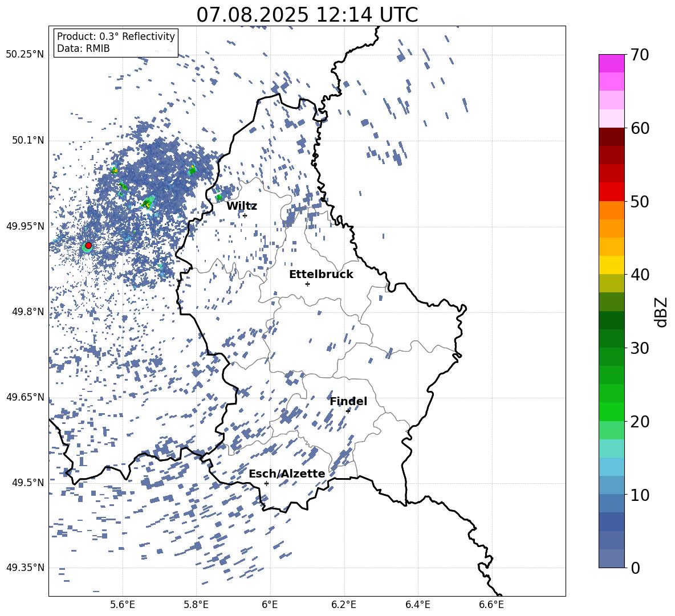Click the dBZ colorbar axis label
Viewport: 675px width, 616px height.
click(x=662, y=312)
